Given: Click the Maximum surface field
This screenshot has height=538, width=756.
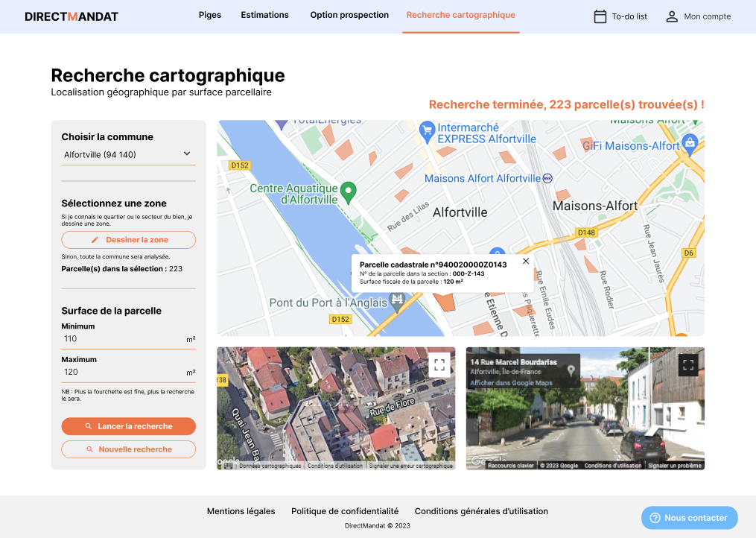Looking at the screenshot, I should [128, 373].
